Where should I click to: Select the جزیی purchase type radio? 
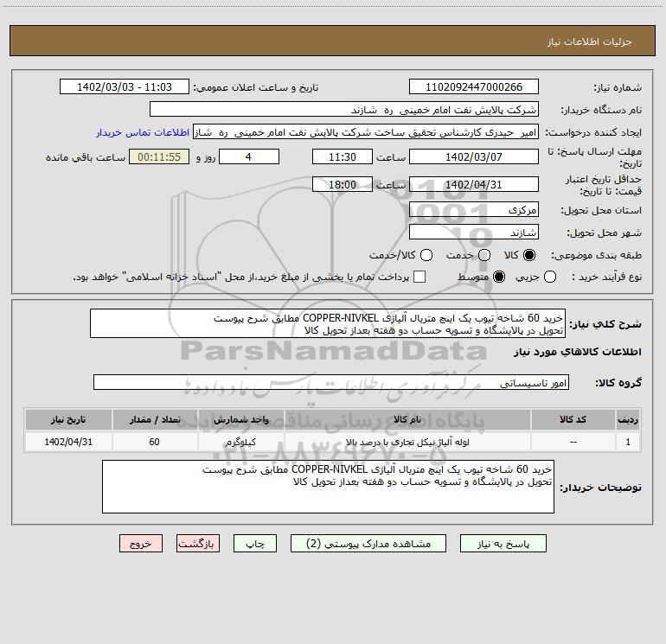(x=550, y=277)
